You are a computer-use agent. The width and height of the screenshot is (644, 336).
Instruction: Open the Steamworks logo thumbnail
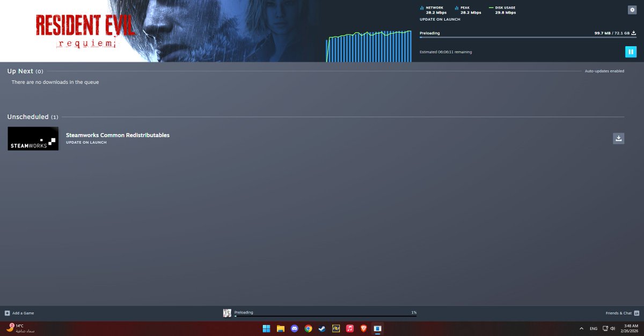pos(33,138)
